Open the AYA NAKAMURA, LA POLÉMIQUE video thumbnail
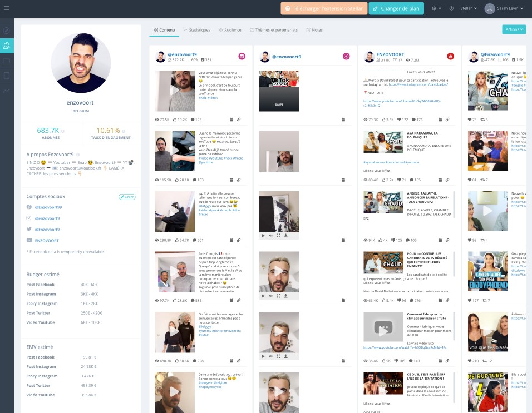 click(383, 142)
